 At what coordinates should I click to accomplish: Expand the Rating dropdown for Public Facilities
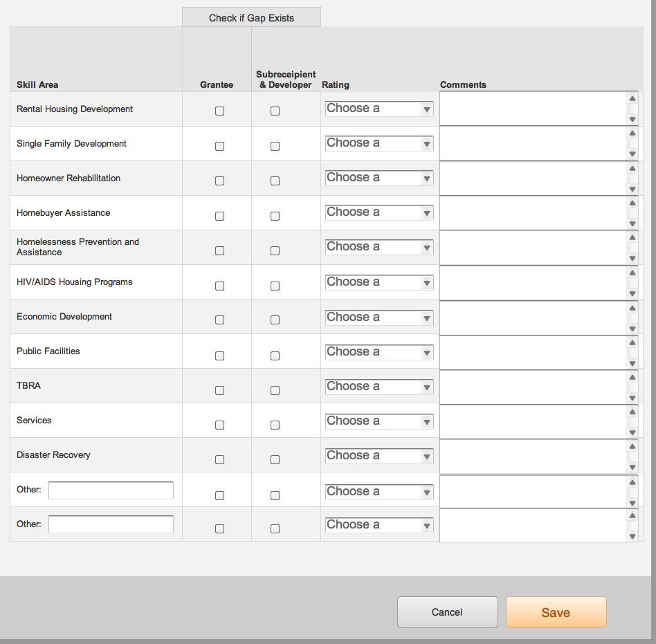coord(379,352)
